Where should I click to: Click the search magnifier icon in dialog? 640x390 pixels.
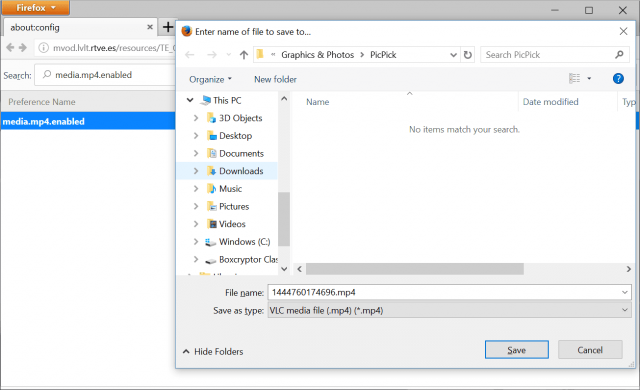[x=619, y=54]
